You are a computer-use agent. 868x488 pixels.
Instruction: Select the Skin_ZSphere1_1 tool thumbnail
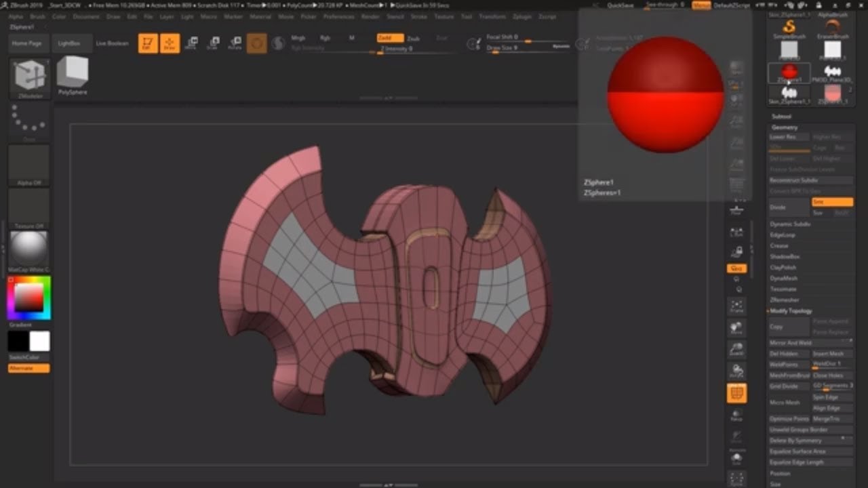pos(789,95)
